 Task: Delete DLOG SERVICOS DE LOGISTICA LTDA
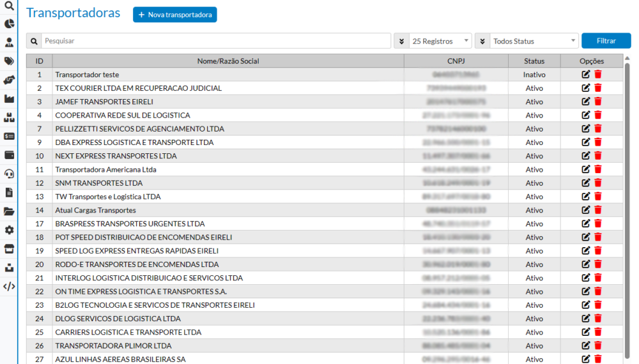(598, 319)
